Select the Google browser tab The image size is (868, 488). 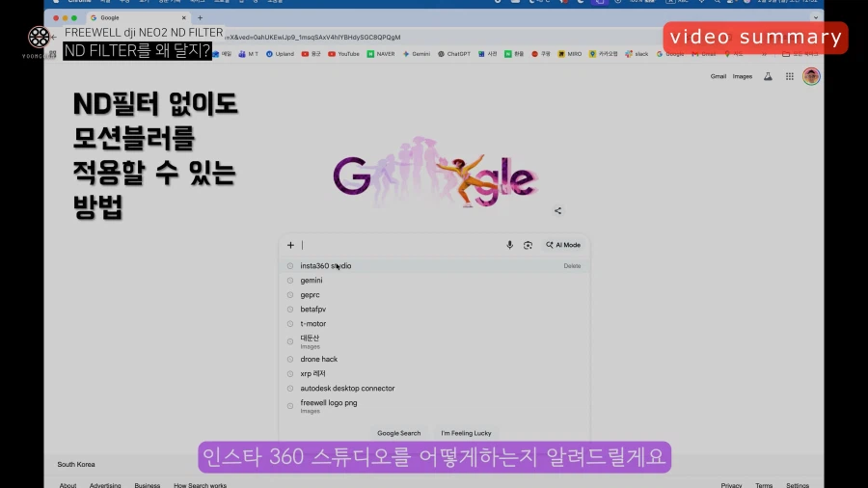coord(138,17)
